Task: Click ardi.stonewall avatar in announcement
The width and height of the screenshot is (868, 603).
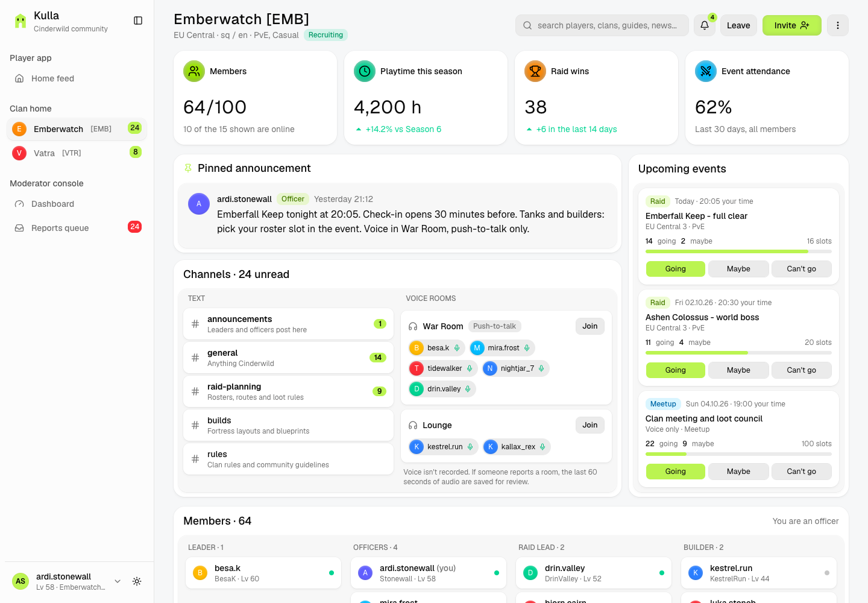Action: point(199,204)
